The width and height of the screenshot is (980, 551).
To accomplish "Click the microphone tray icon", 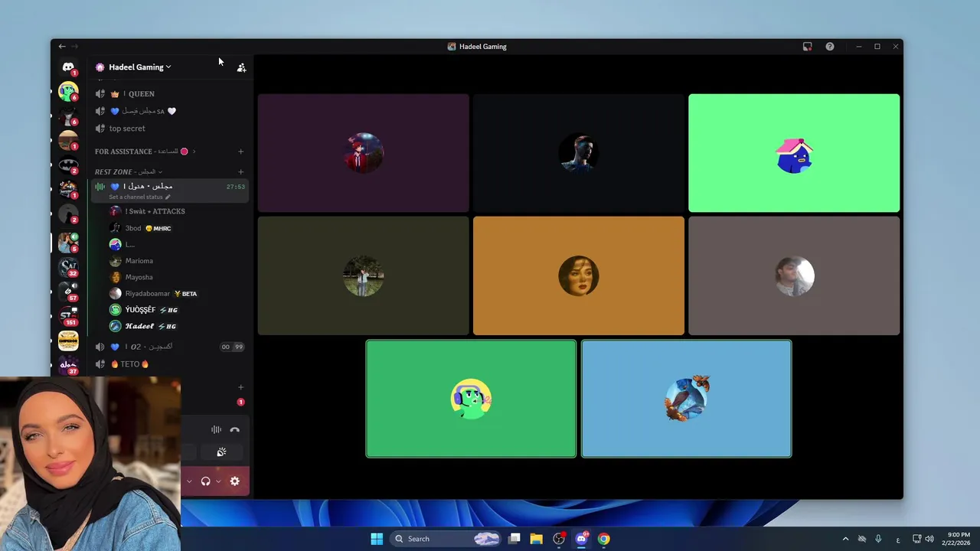I will pyautogui.click(x=878, y=539).
